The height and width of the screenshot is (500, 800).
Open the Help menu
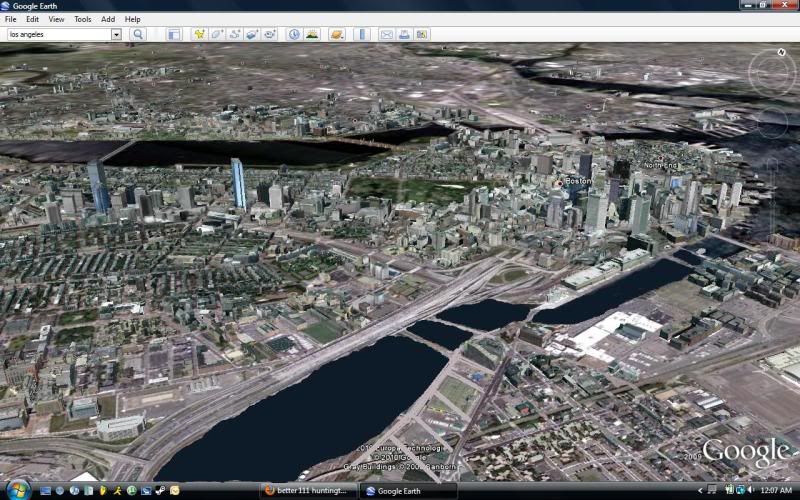point(133,19)
